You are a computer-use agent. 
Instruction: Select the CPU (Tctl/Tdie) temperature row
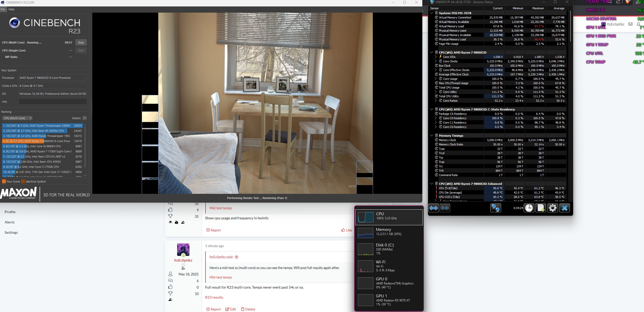498,188
